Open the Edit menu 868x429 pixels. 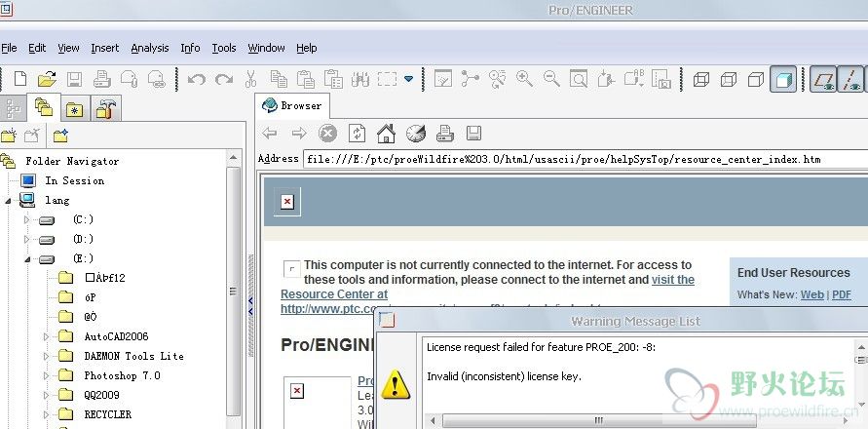point(37,48)
